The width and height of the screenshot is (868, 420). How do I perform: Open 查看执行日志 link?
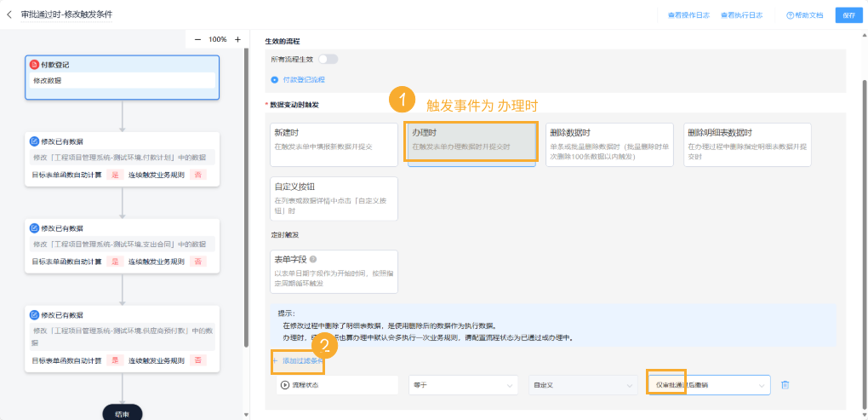pos(742,15)
